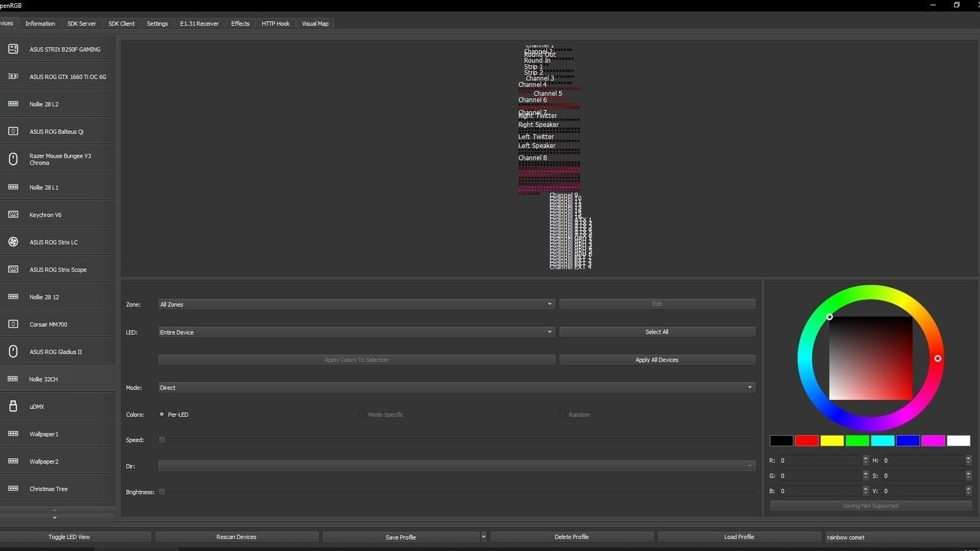The width and height of the screenshot is (980, 551).
Task: Click the Corsair MM700 mousemat icon
Action: (13, 324)
